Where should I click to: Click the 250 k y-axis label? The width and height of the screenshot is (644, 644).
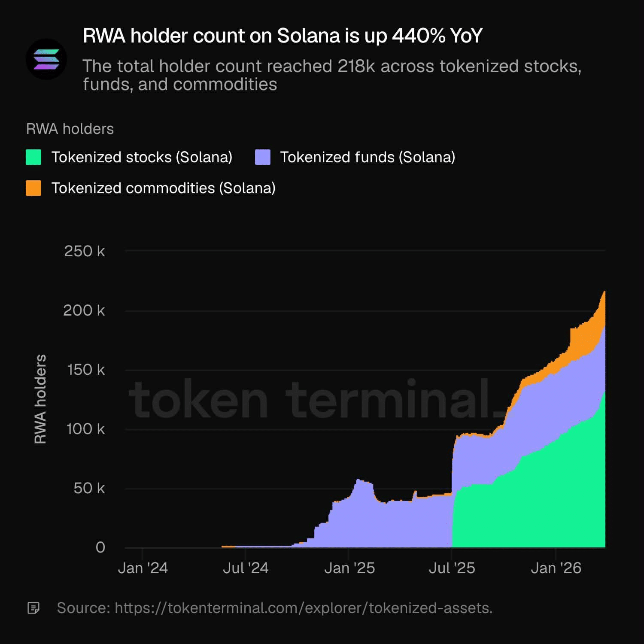84,251
